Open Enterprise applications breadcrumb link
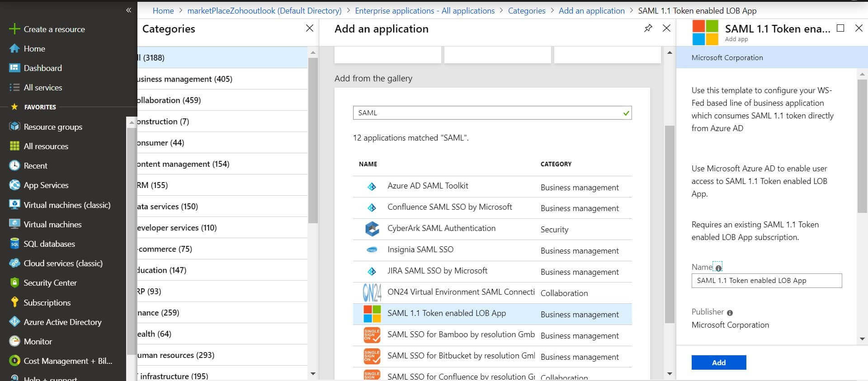Image resolution: width=868 pixels, height=381 pixels. pos(425,11)
